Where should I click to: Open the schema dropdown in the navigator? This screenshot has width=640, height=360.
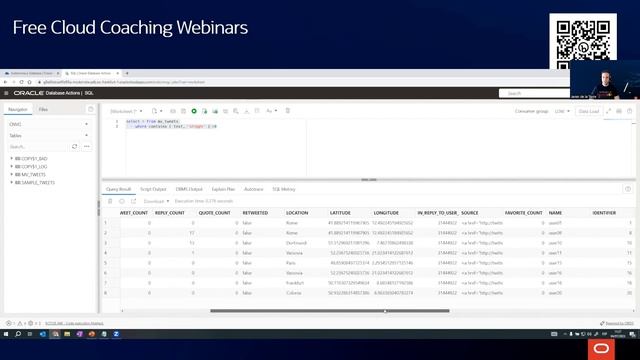[49, 124]
